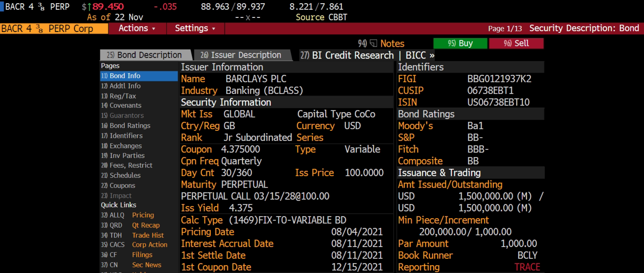644x273 pixels.
Task: Click the BACR 4 3/8 PERP Corp security field
Action: pyautogui.click(x=54, y=29)
